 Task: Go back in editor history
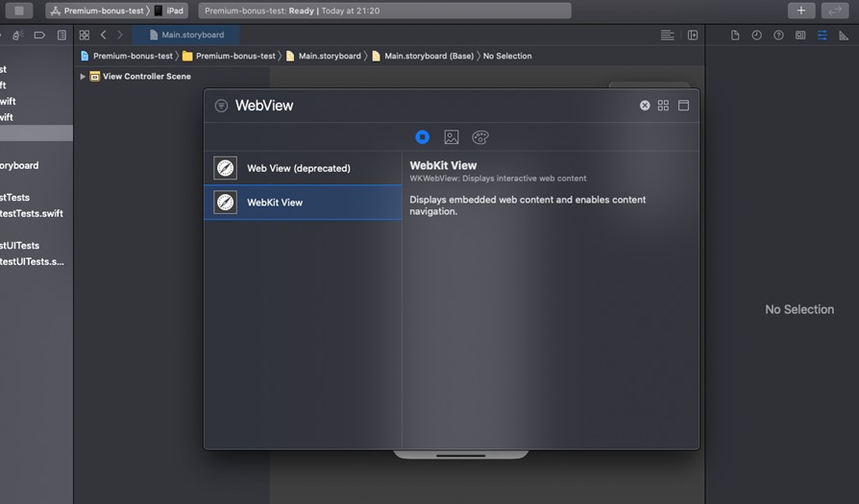[x=103, y=35]
